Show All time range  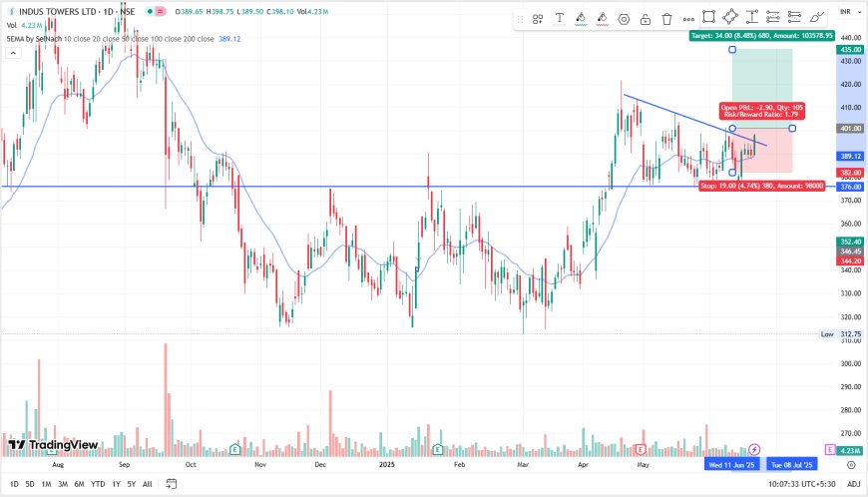point(148,484)
